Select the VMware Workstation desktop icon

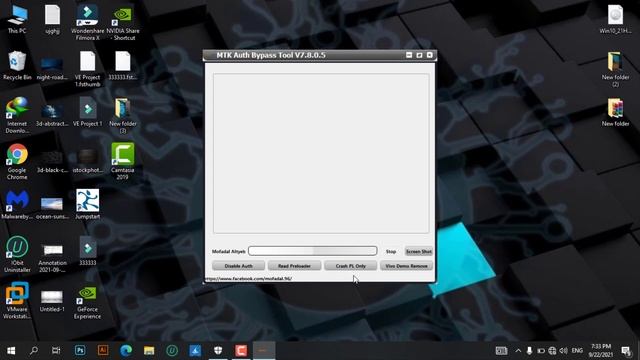[17, 300]
